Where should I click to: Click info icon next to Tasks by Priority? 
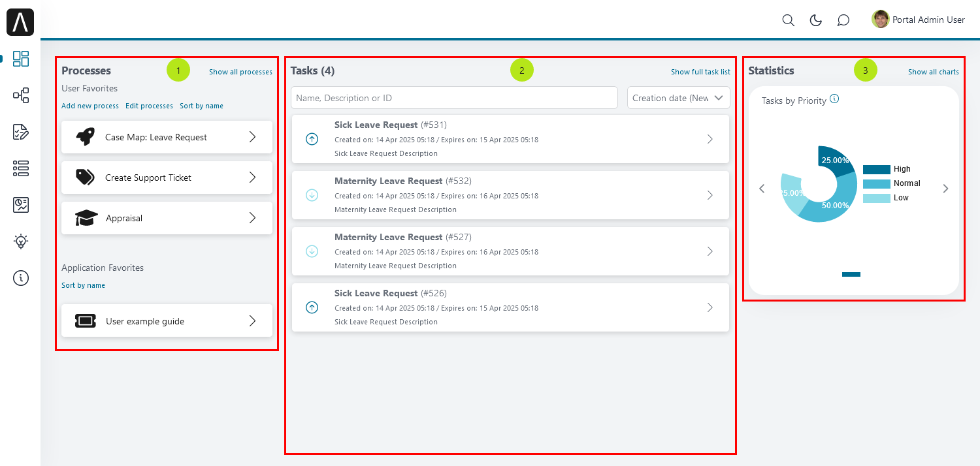(834, 100)
